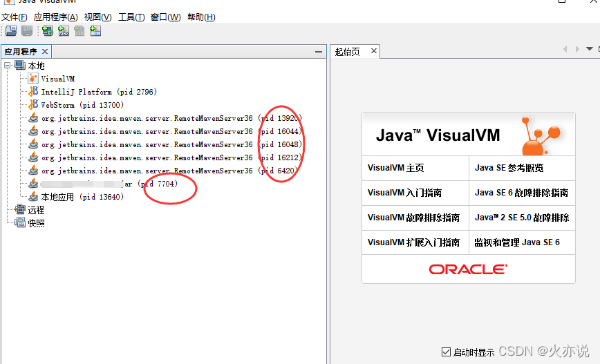The width and height of the screenshot is (600, 364).
Task: Collapse the 本地 tree node
Action: (x=8, y=66)
